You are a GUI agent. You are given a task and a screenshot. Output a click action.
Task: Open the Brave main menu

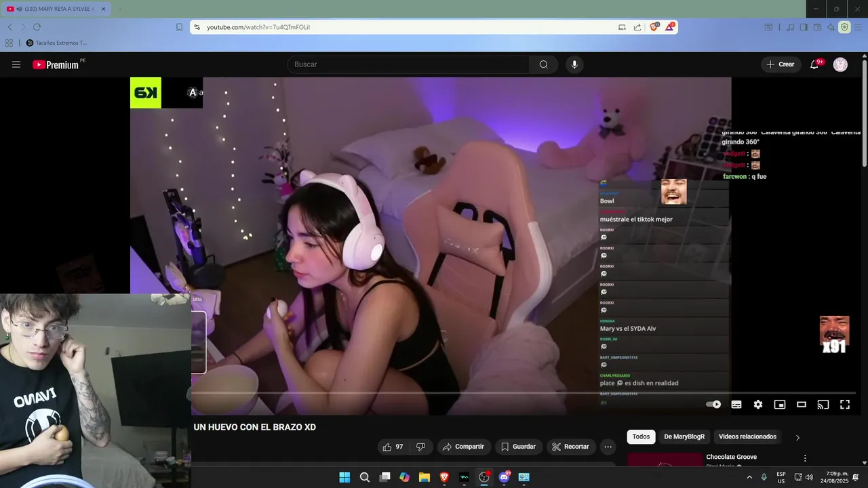(x=859, y=27)
